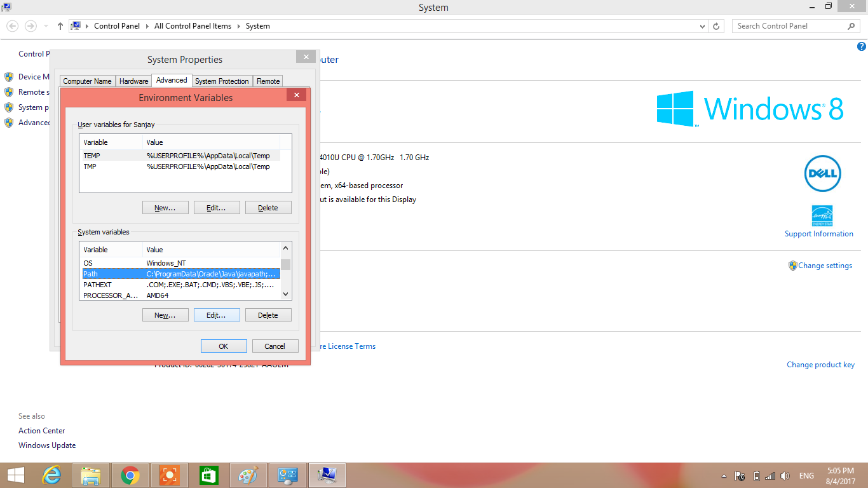The height and width of the screenshot is (488, 868).
Task: Click the system variables scrollbar up arrow
Action: 286,248
